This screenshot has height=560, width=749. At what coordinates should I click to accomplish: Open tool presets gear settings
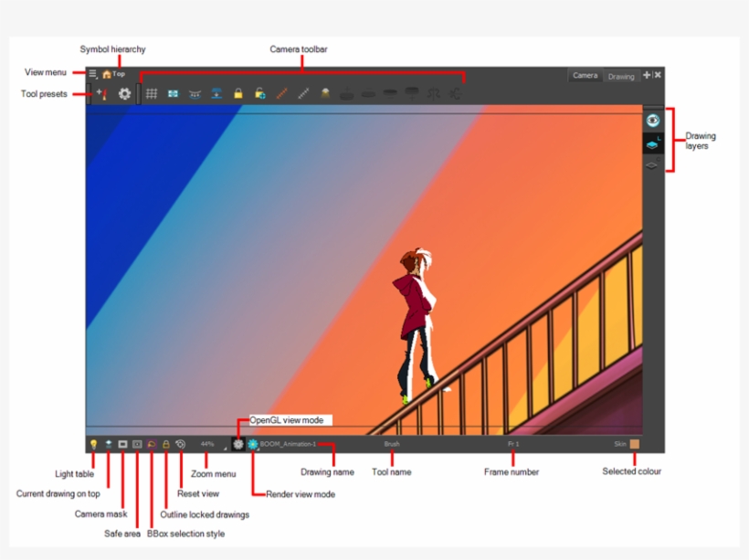coord(125,93)
